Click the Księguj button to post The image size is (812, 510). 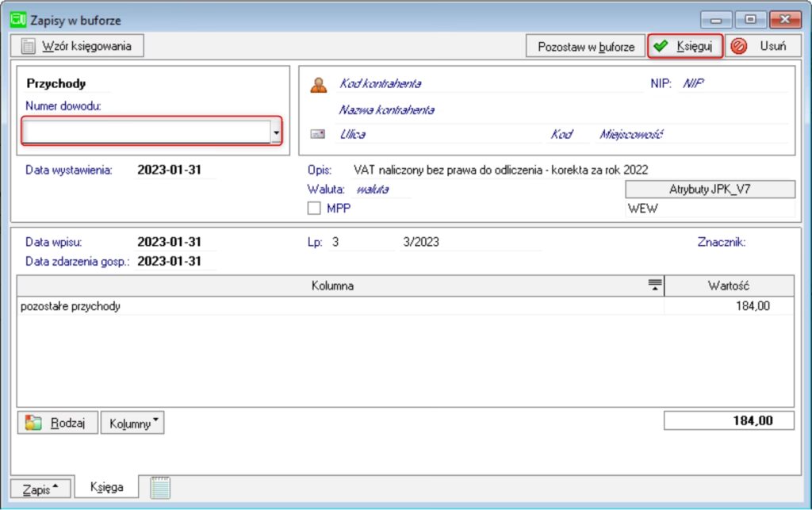[x=685, y=47]
